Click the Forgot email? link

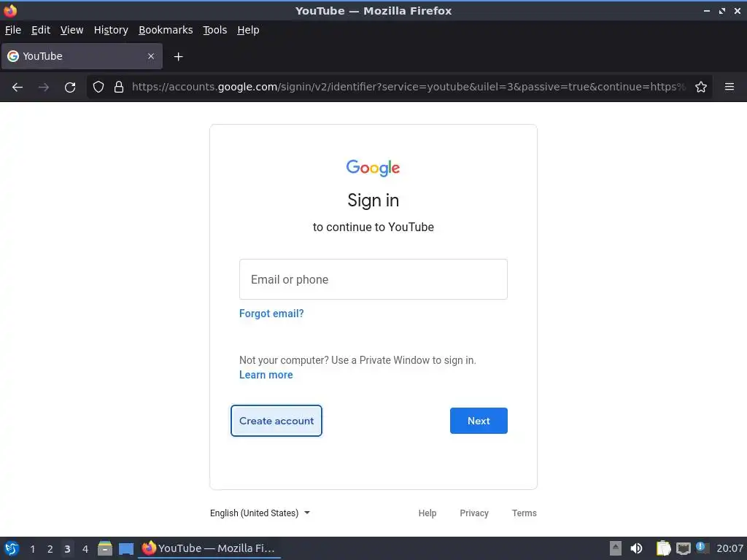pyautogui.click(x=271, y=314)
